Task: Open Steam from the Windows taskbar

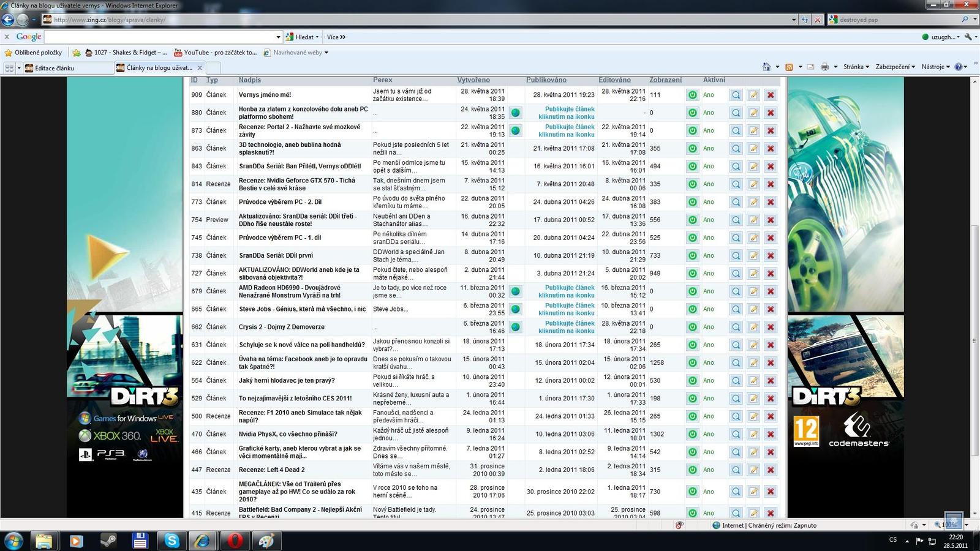Action: point(108,541)
